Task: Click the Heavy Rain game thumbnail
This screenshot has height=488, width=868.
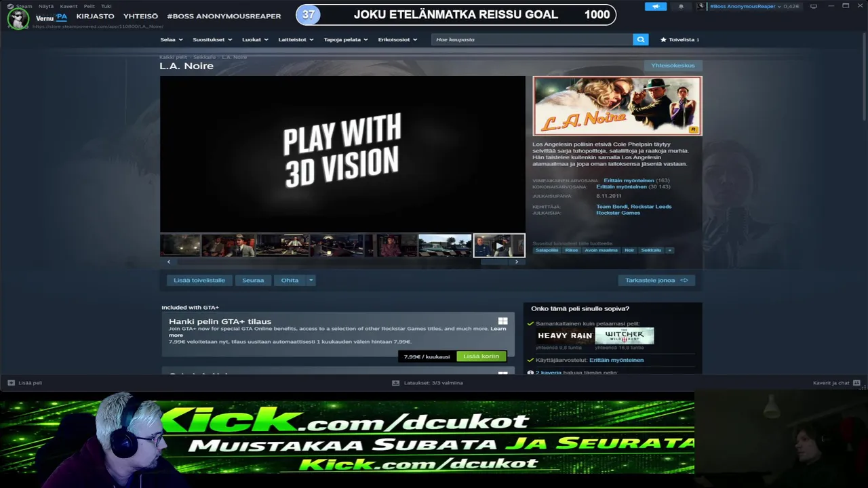Action: (565, 335)
